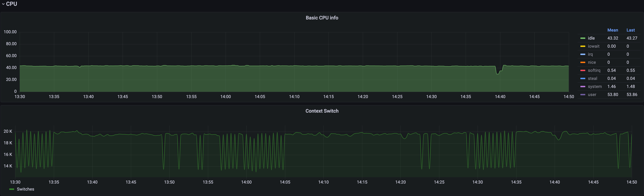This screenshot has width=644, height=196.
Task: Change the softirq series red color swatch
Action: 582,71
